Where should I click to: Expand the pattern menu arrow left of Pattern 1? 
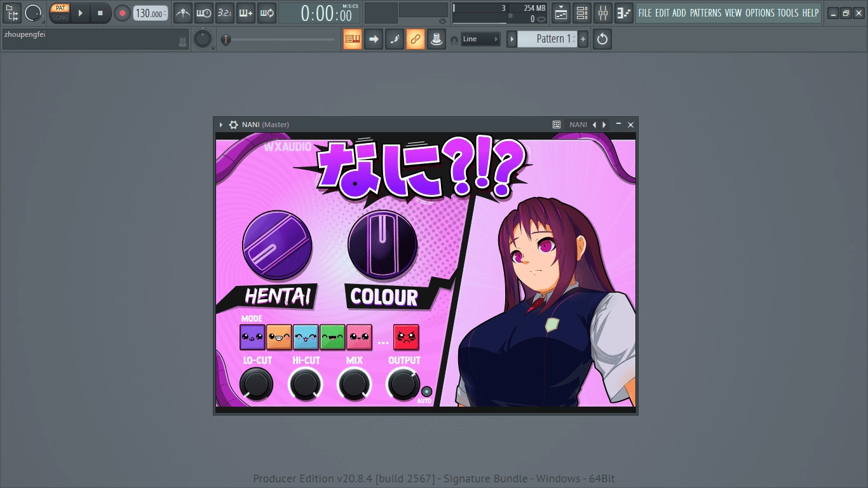pyautogui.click(x=512, y=39)
